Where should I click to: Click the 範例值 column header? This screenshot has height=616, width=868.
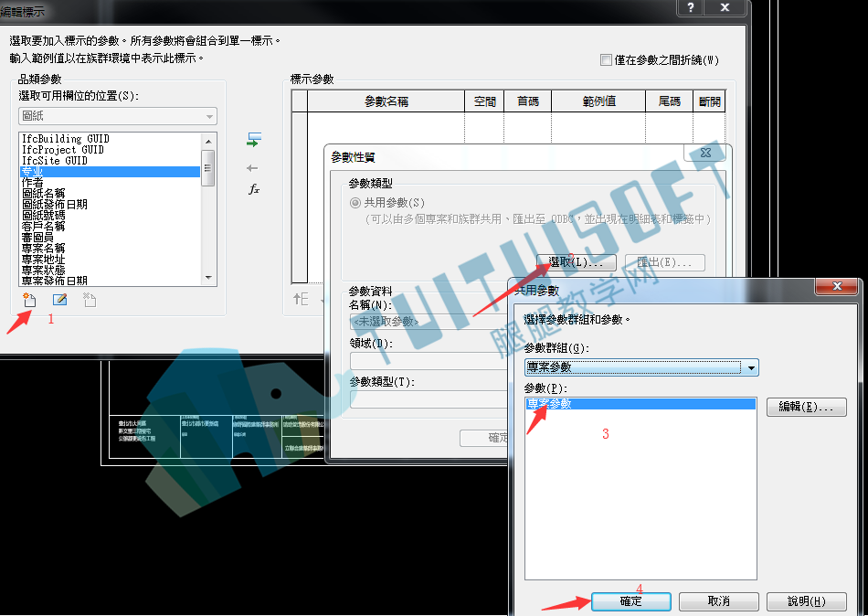tap(599, 101)
